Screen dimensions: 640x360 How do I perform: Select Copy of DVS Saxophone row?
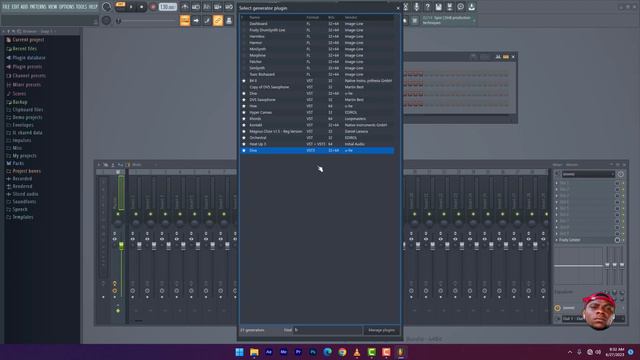coord(317,87)
